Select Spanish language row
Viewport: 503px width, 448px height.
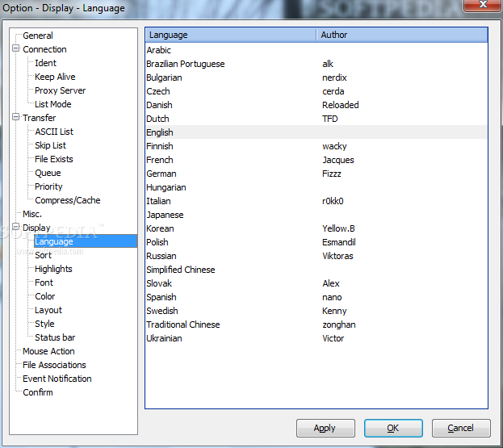(x=316, y=297)
